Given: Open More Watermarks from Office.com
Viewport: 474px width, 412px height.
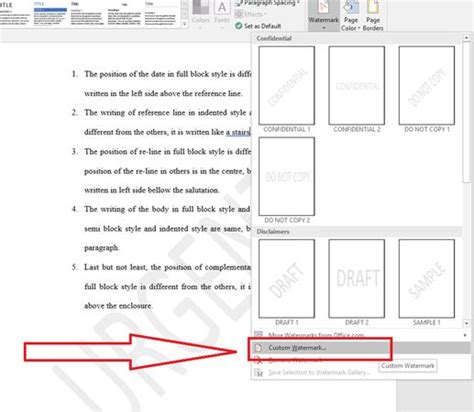Looking at the screenshot, I should (x=361, y=335).
